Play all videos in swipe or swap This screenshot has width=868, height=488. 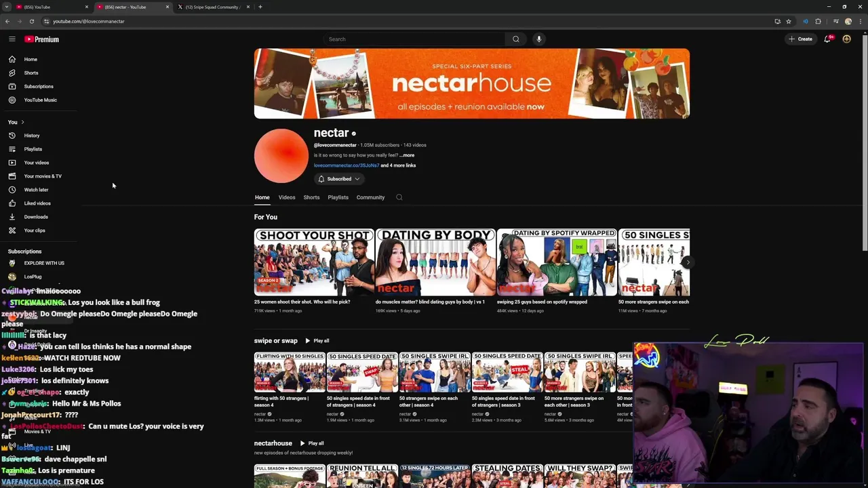tap(317, 341)
